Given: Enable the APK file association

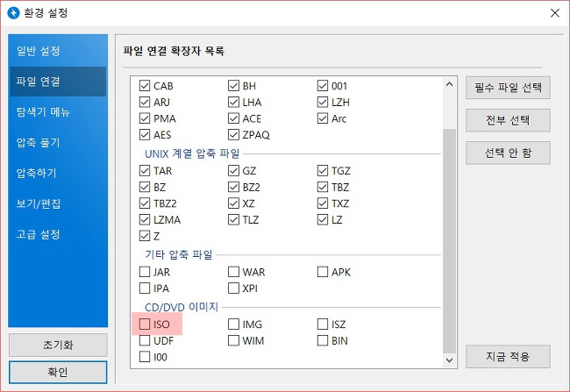Looking at the screenshot, I should (x=323, y=272).
